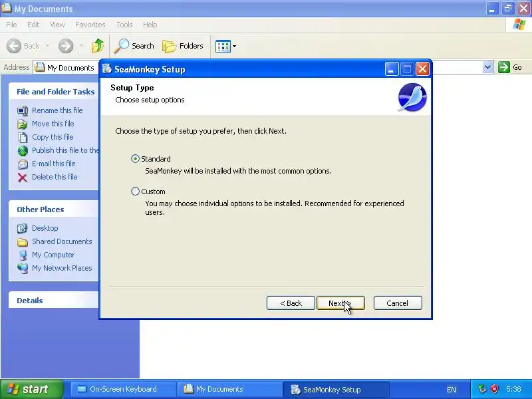
Task: Click the red security shield tray icon
Action: tap(495, 389)
